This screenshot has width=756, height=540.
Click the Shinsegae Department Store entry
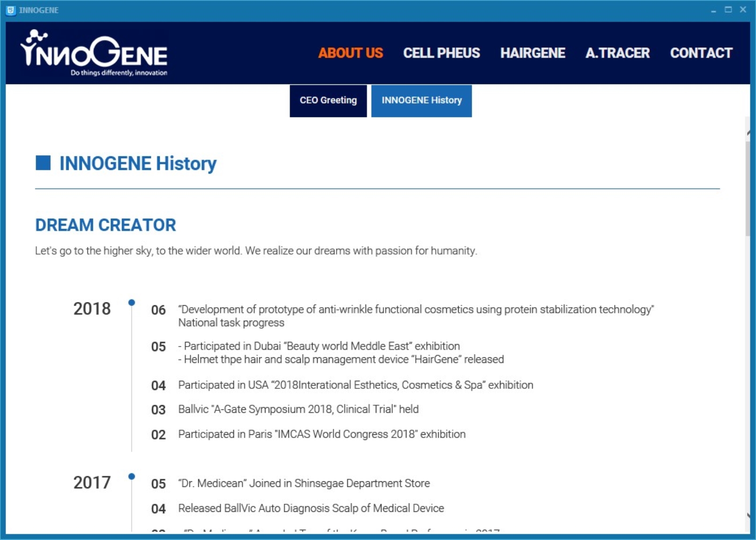point(304,483)
